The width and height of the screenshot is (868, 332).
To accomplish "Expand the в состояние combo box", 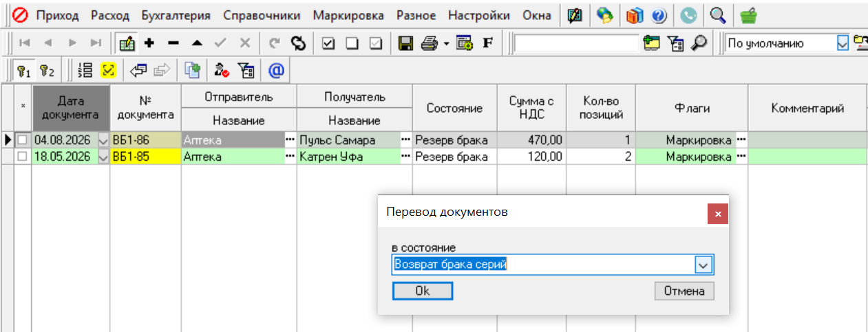I will point(703,265).
